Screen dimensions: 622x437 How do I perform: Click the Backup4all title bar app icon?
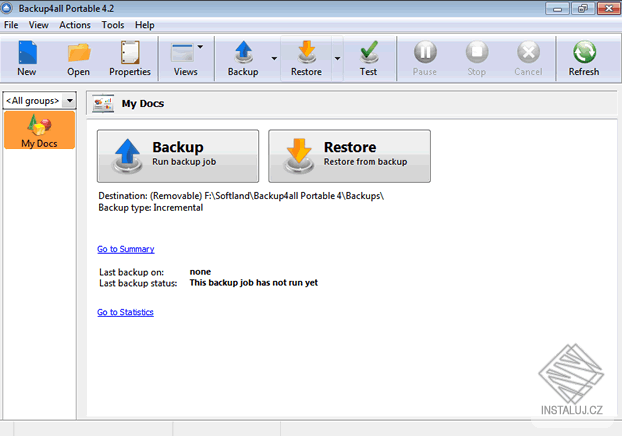tap(7, 8)
